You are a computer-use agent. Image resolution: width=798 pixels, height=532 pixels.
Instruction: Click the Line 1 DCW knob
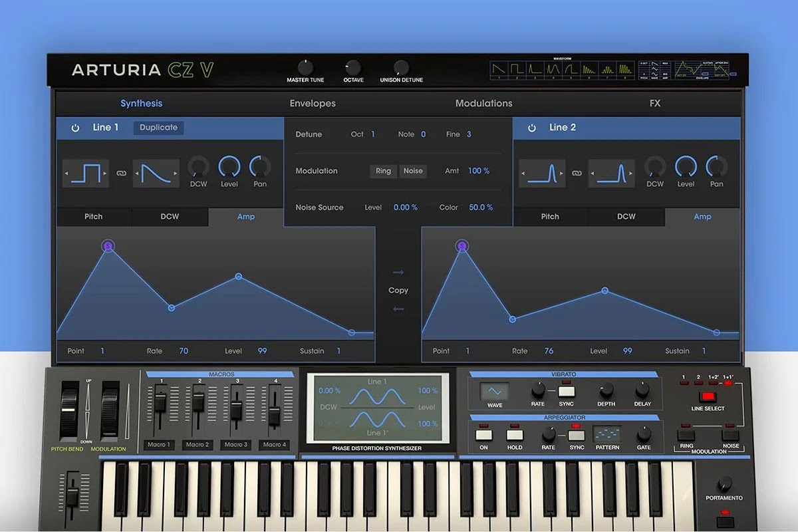pyautogui.click(x=198, y=167)
